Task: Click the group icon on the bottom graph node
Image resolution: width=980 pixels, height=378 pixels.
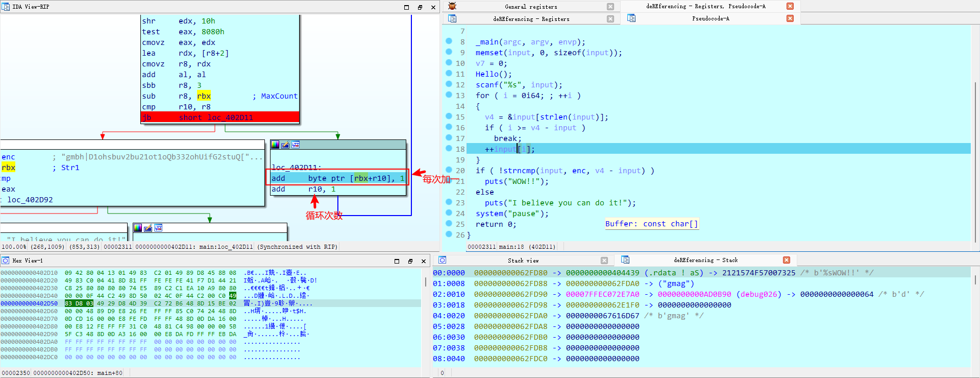Action: [158, 228]
